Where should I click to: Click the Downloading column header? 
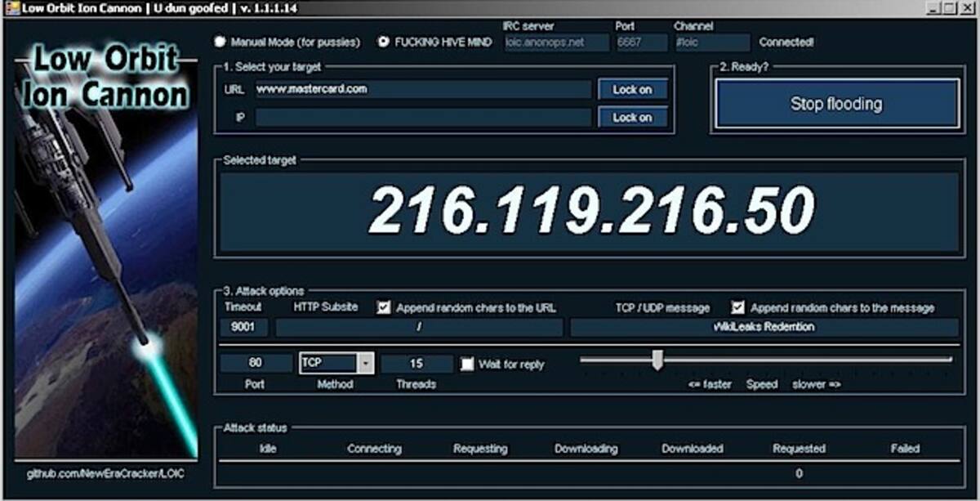point(586,449)
